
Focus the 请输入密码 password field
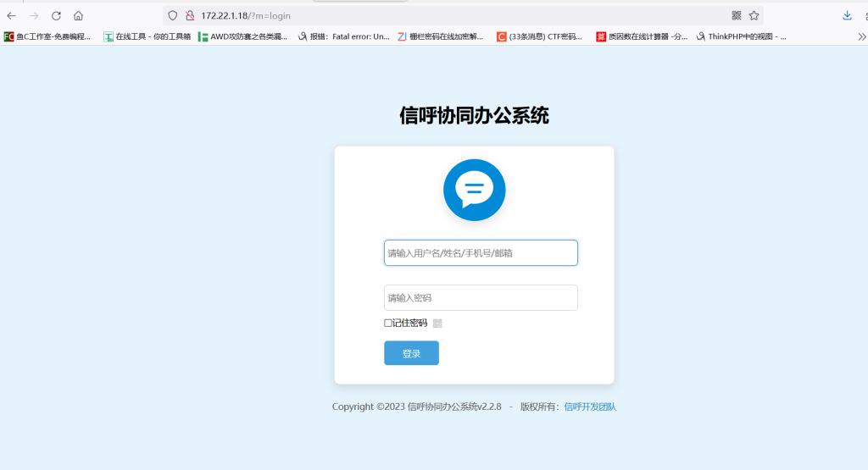481,297
